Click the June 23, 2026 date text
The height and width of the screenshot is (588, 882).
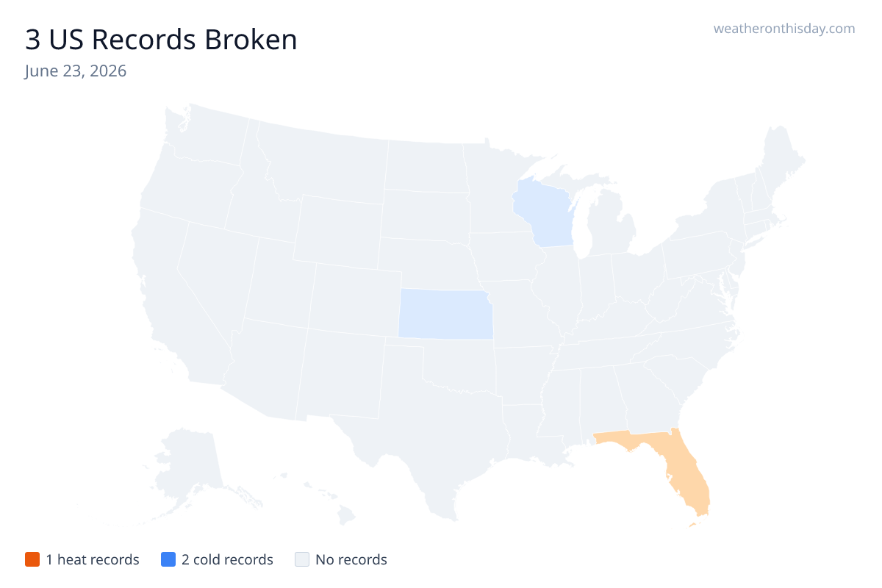75,71
